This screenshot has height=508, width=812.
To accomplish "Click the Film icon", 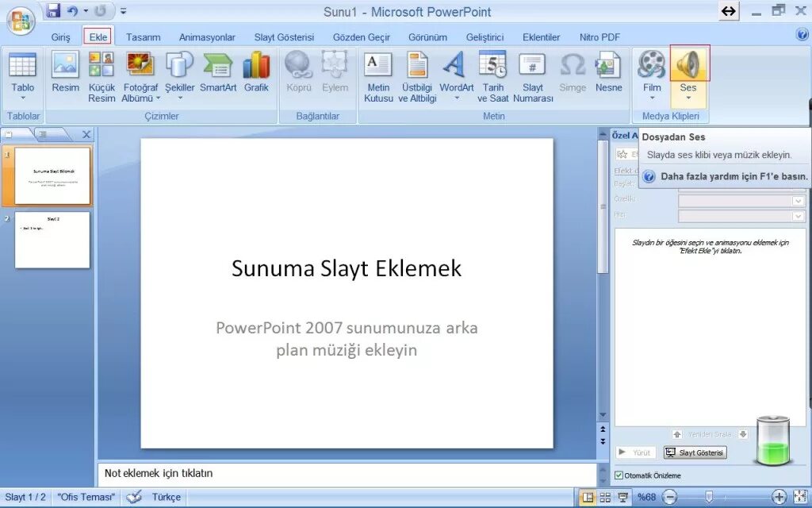I will click(652, 63).
